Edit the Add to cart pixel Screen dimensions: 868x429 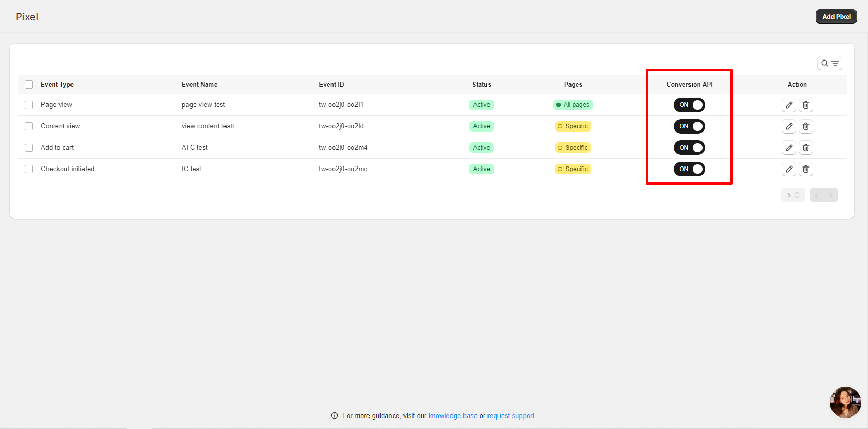tap(789, 148)
